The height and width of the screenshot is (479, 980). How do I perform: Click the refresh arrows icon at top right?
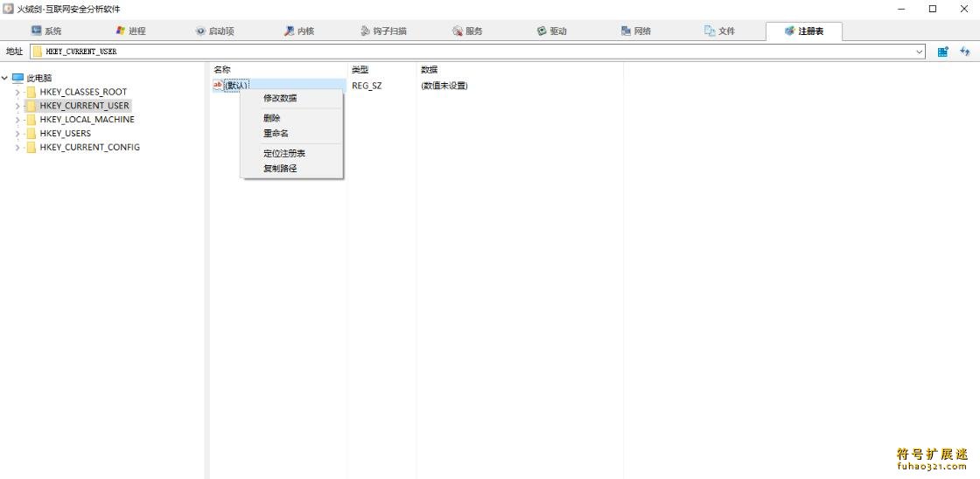(x=964, y=52)
